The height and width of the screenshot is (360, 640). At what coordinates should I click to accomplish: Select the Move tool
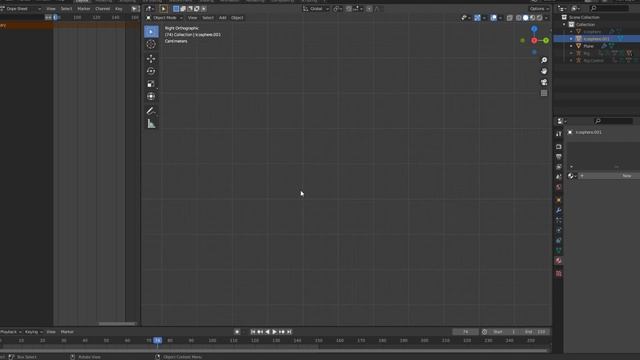pyautogui.click(x=151, y=58)
